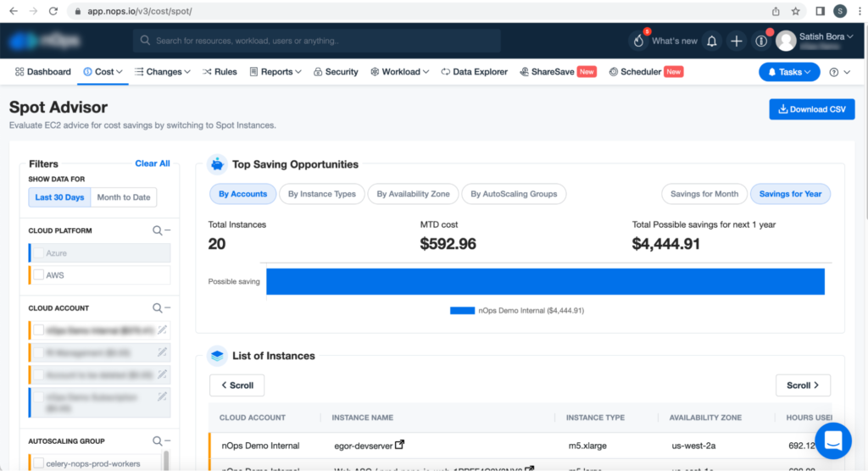Viewport: 868px width, 471px height.
Task: Go to Dashboard nav item
Action: click(43, 72)
